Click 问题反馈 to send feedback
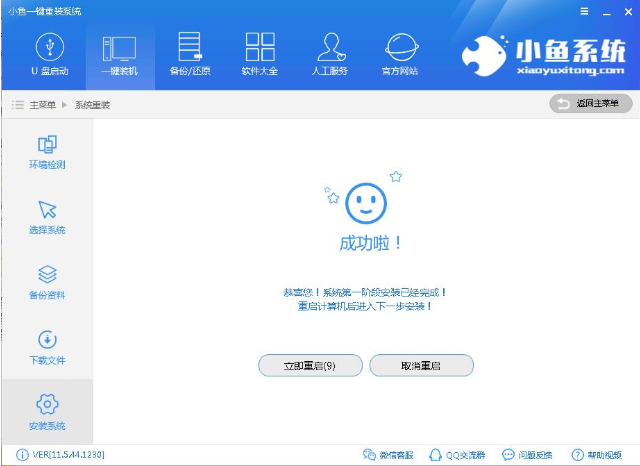Viewport: 640px width, 466px height. [x=527, y=455]
